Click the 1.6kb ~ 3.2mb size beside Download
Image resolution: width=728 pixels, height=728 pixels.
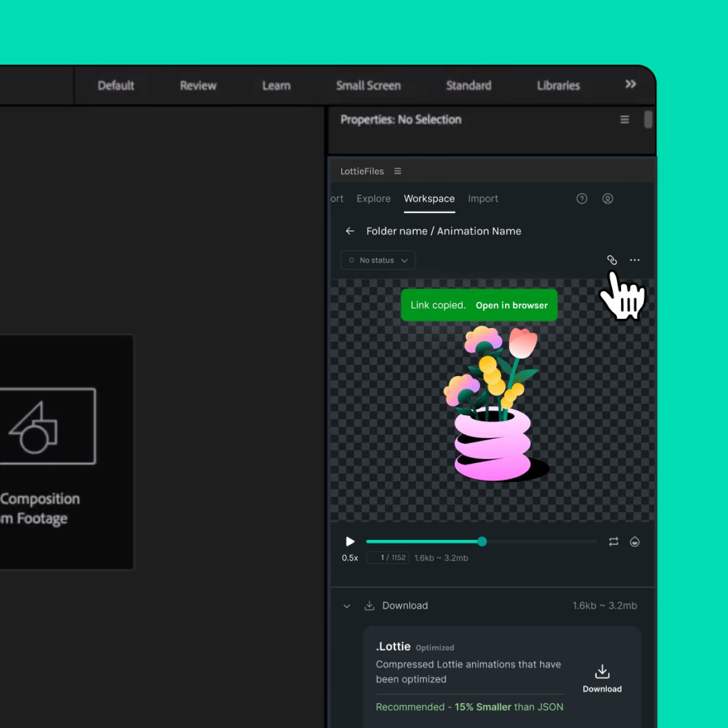click(x=604, y=606)
